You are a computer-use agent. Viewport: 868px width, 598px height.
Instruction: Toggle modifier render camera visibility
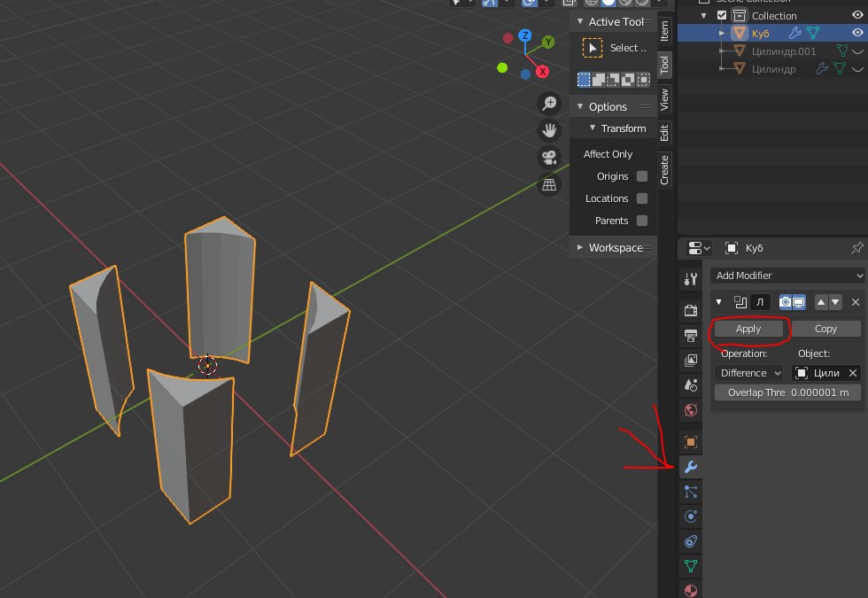pos(785,302)
